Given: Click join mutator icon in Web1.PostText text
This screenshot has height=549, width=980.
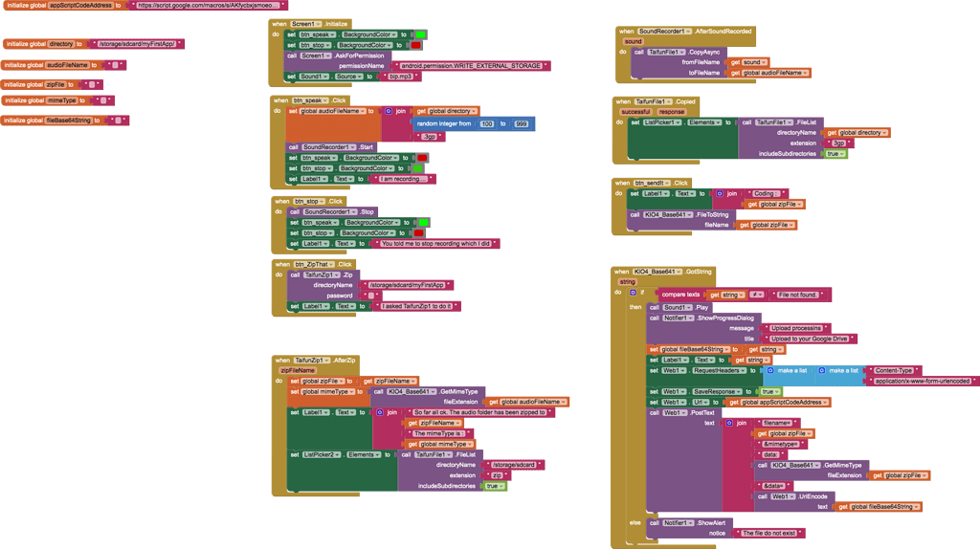Looking at the screenshot, I should point(728,423).
